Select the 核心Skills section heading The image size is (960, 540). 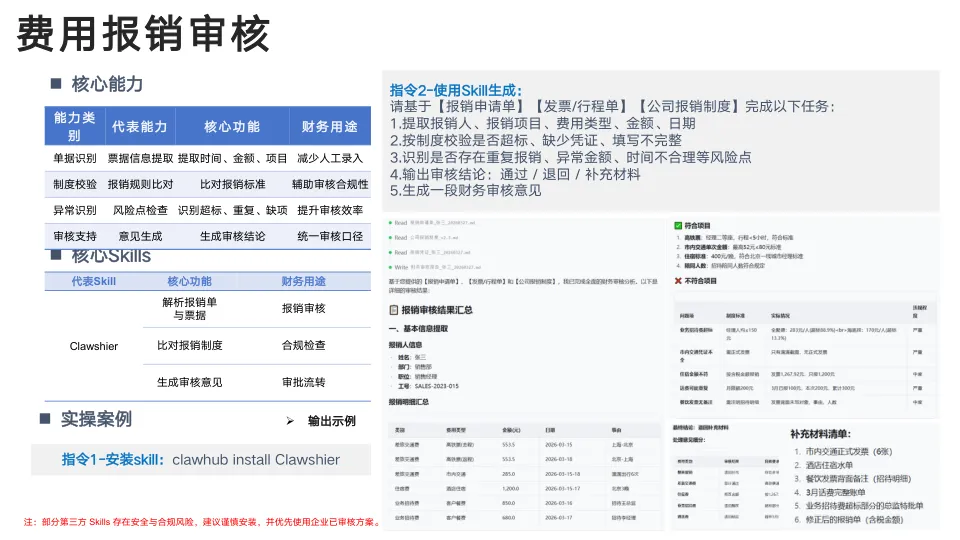coord(111,257)
